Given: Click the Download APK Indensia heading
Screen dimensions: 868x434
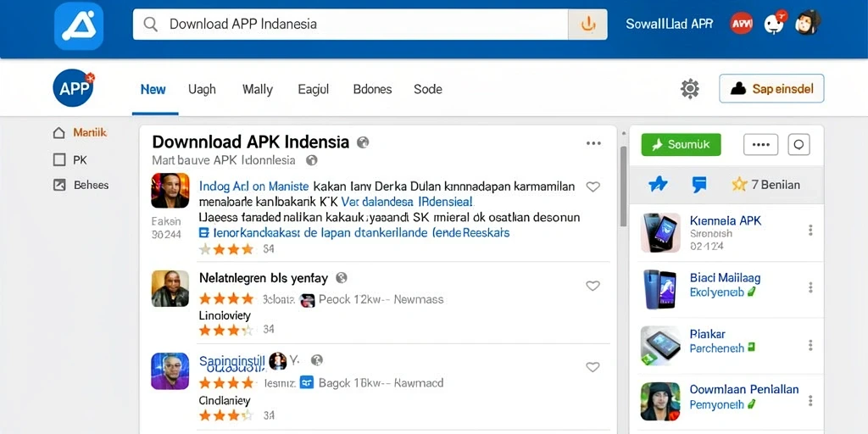Looking at the screenshot, I should 251,142.
